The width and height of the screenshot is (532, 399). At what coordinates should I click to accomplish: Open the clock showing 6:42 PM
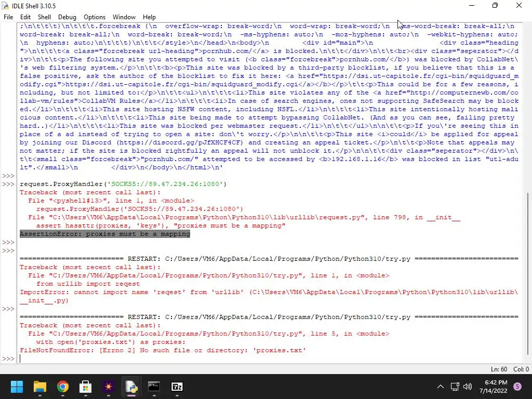pyautogui.click(x=494, y=387)
